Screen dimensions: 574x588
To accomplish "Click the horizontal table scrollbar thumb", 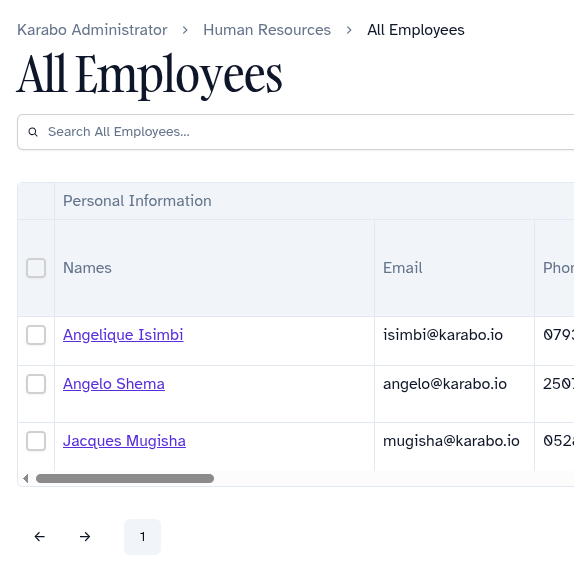I will tap(125, 478).
